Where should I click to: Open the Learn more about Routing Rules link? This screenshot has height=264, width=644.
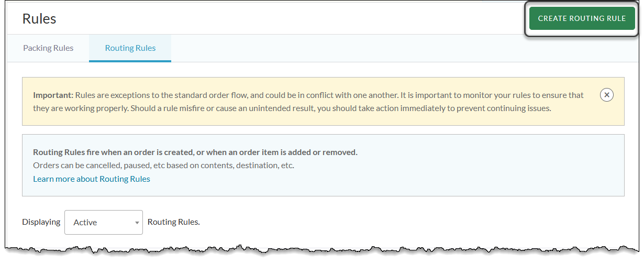92,179
